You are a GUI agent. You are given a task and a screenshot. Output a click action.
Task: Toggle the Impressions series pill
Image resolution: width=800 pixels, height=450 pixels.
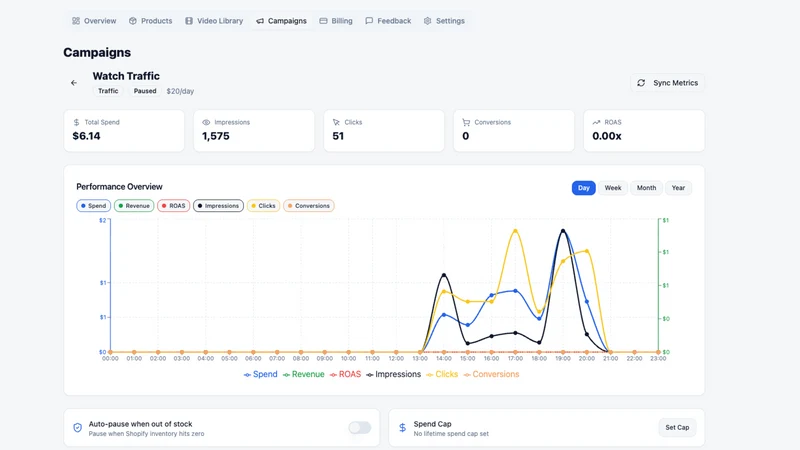[218, 206]
